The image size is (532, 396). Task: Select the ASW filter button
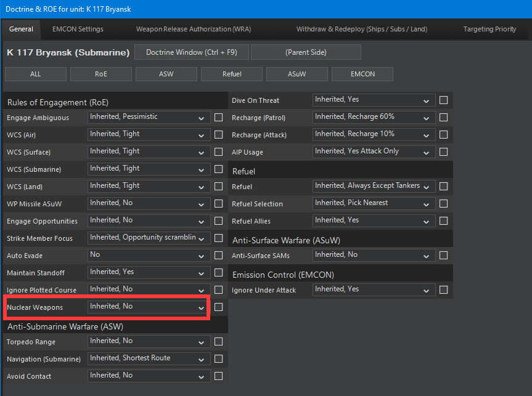(x=166, y=74)
